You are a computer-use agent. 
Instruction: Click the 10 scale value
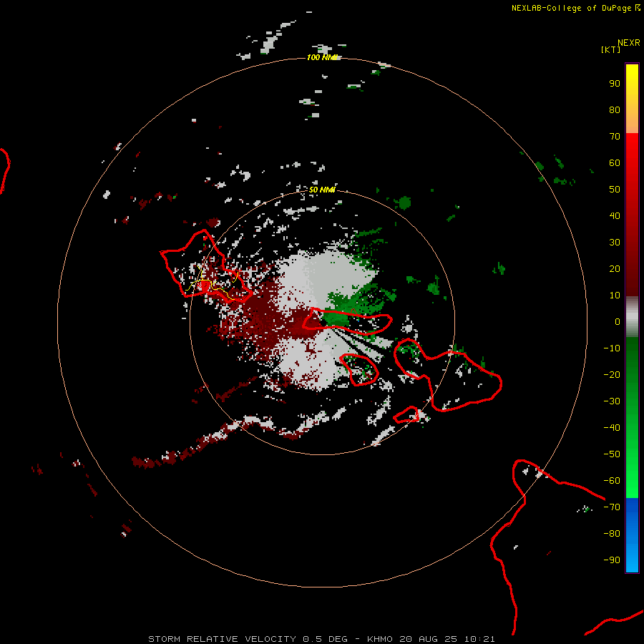coord(615,296)
